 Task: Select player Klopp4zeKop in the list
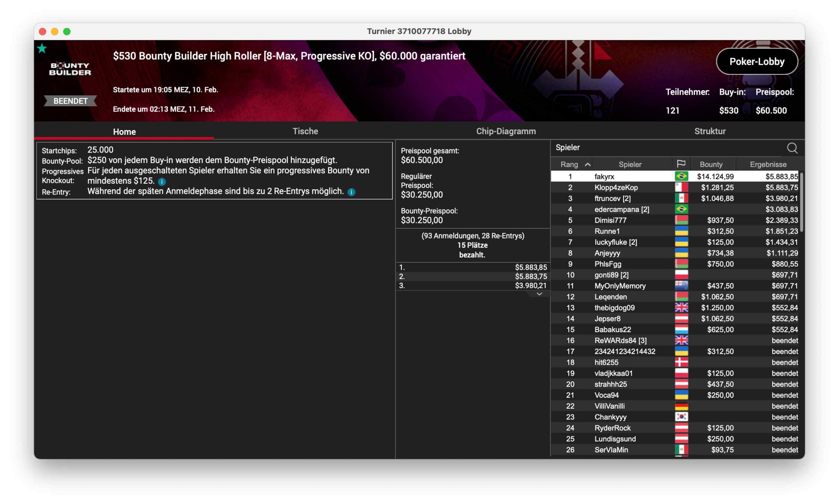coord(616,187)
